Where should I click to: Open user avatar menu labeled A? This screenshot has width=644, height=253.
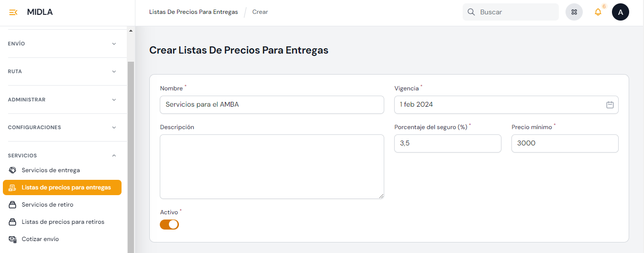coord(621,12)
